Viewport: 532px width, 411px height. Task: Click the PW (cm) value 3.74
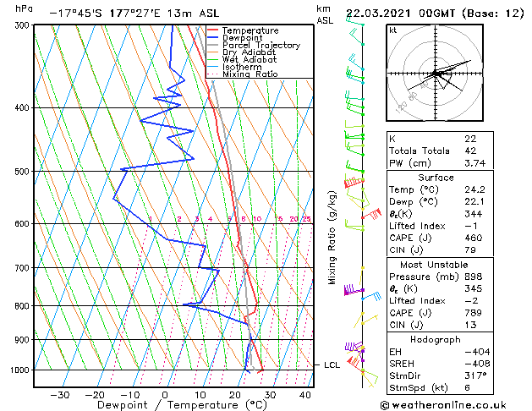[x=475, y=162]
